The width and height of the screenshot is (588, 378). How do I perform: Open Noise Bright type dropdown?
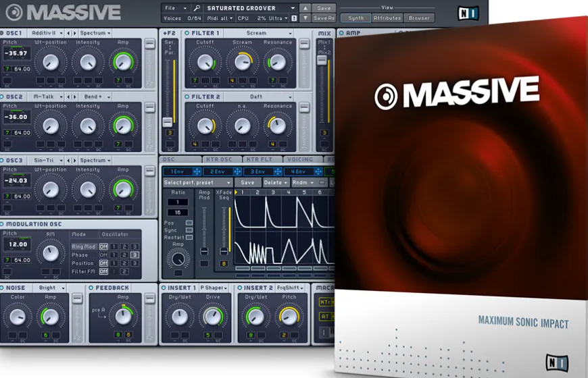pos(49,288)
